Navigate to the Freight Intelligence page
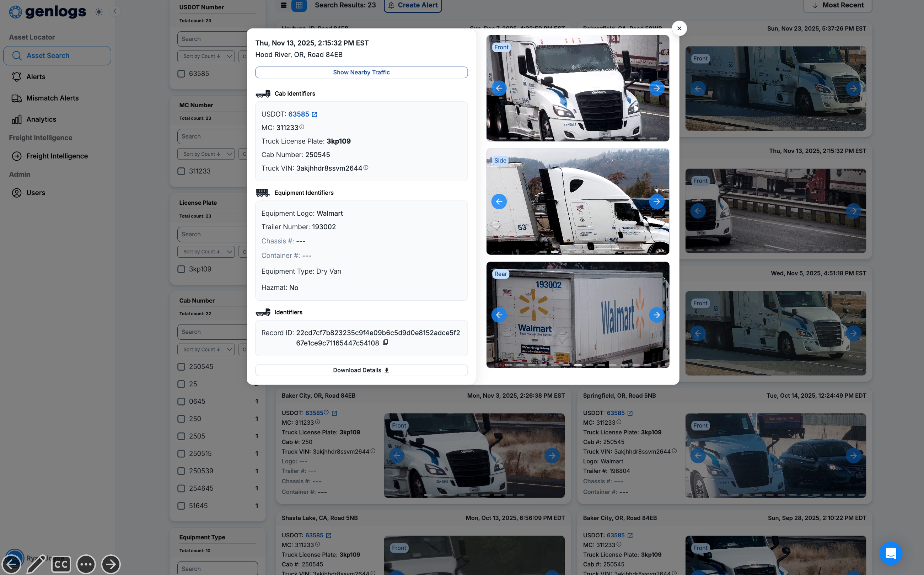The image size is (924, 575). (57, 156)
